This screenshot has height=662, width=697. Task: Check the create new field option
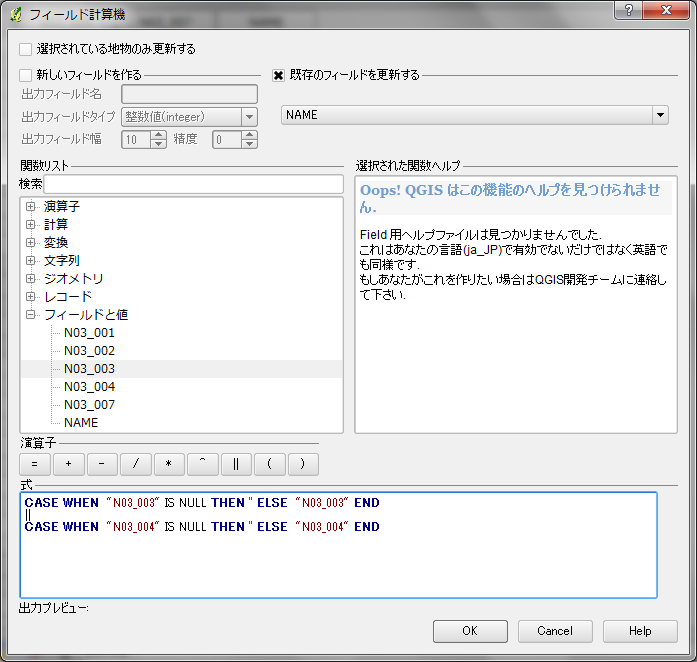point(26,74)
